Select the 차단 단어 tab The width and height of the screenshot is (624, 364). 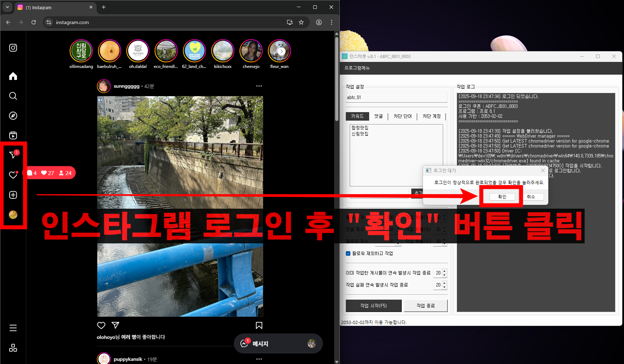point(403,116)
